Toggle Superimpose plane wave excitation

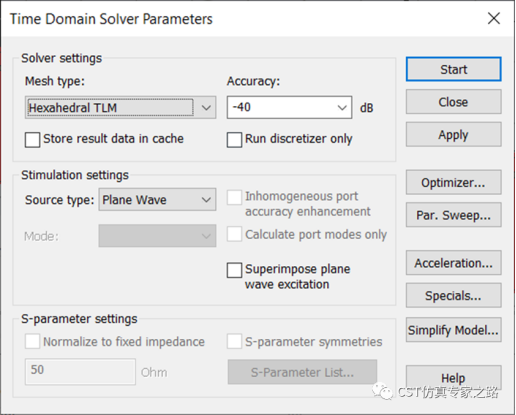[x=234, y=270]
